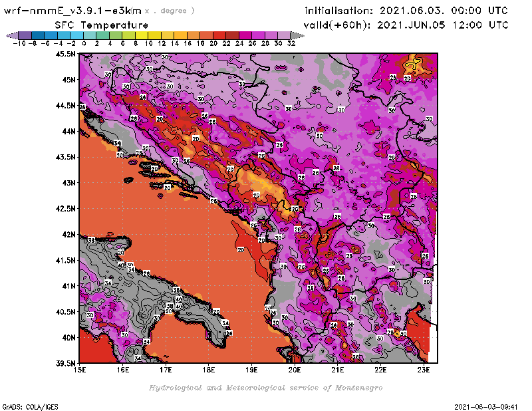The height and width of the screenshot is (411, 532).
Task: Click the '15E' longitude axis label
Action: pos(80,370)
